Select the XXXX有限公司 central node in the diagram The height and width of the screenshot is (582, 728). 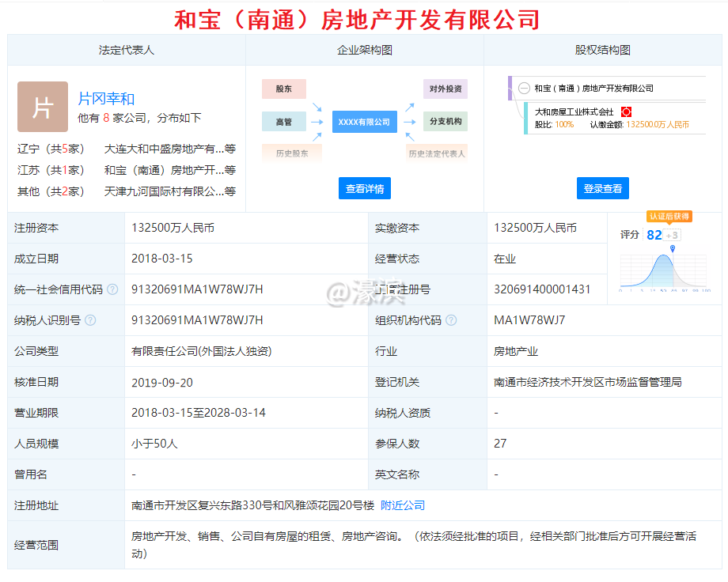pyautogui.click(x=364, y=123)
